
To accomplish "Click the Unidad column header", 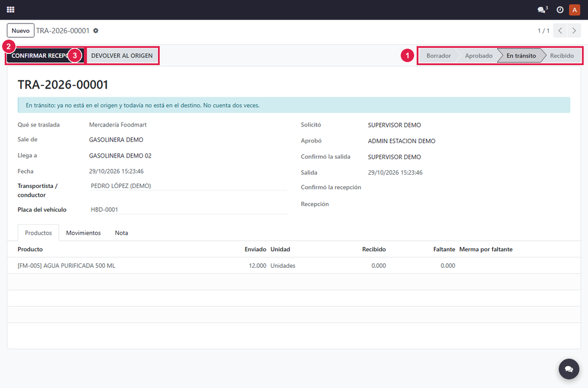I will pyautogui.click(x=280, y=249).
